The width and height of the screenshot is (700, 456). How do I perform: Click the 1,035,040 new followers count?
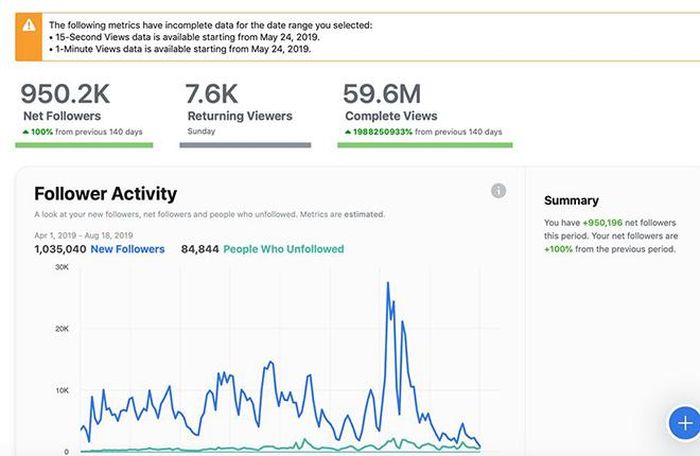(x=60, y=249)
